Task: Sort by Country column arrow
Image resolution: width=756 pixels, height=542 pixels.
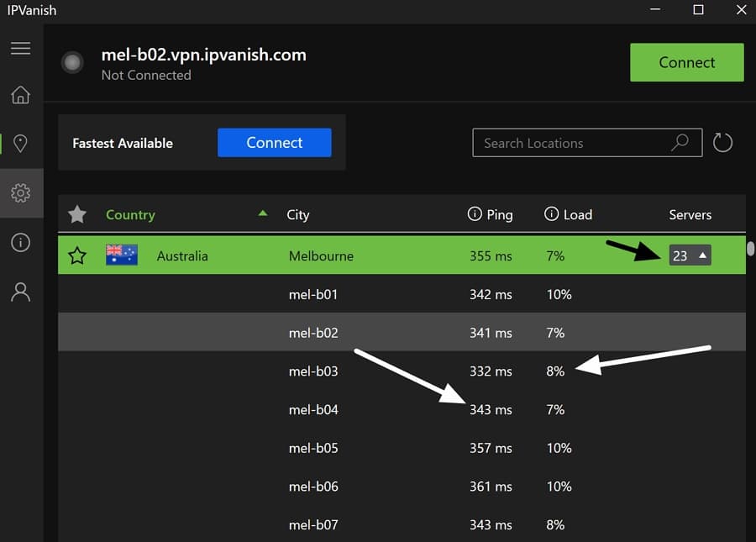Action: tap(263, 213)
